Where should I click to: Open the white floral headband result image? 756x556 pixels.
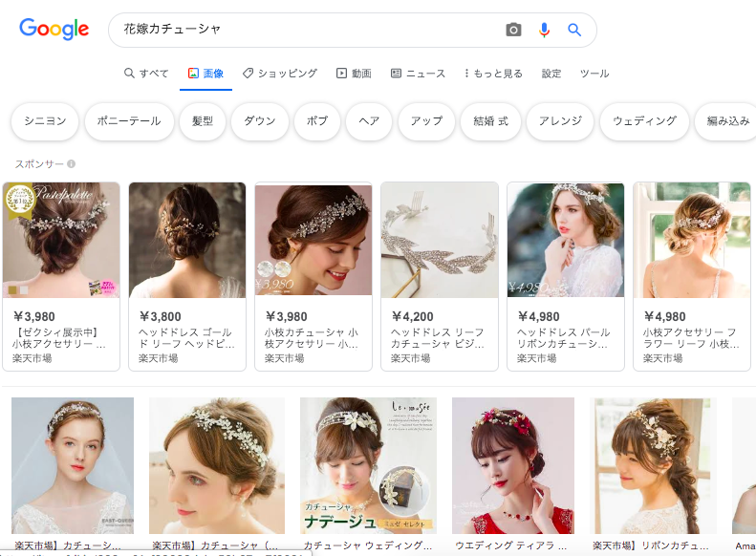pos(217,465)
